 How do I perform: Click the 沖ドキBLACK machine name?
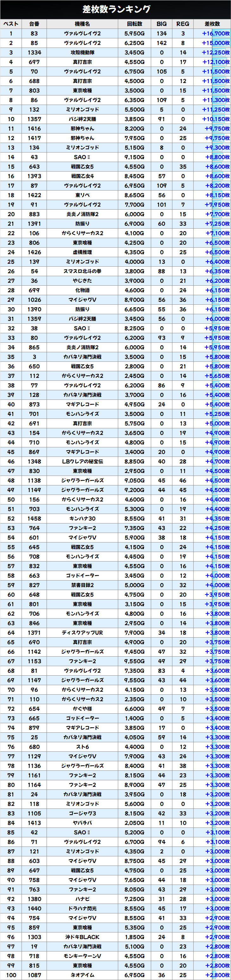click(x=82, y=937)
